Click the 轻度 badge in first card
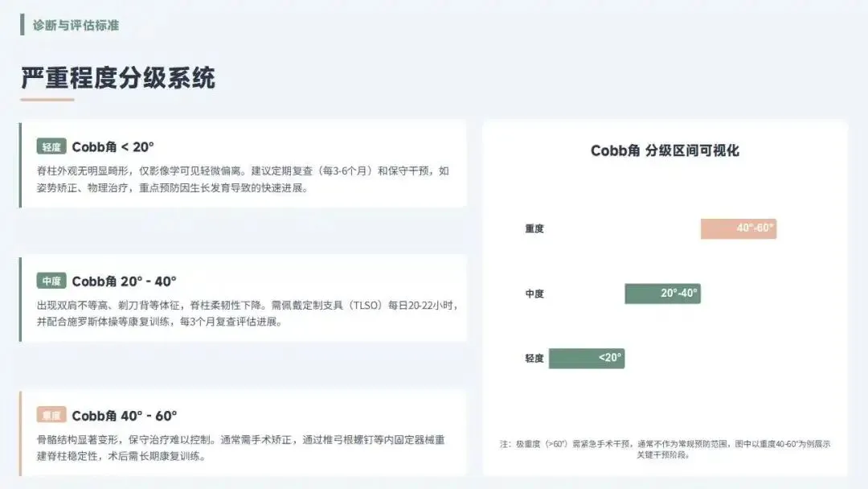 click(51, 147)
